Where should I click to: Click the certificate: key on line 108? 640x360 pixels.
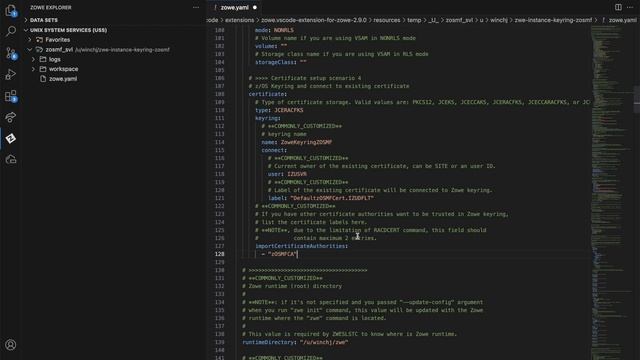point(267,94)
